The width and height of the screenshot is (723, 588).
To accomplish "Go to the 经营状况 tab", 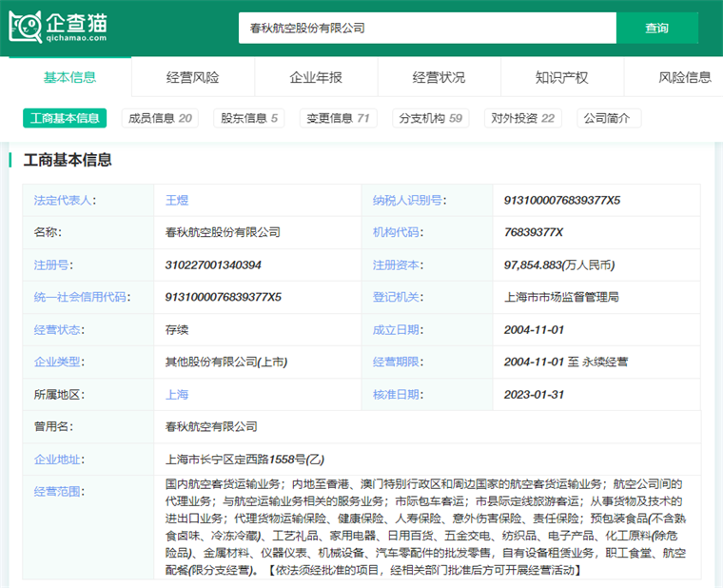I will 439,78.
